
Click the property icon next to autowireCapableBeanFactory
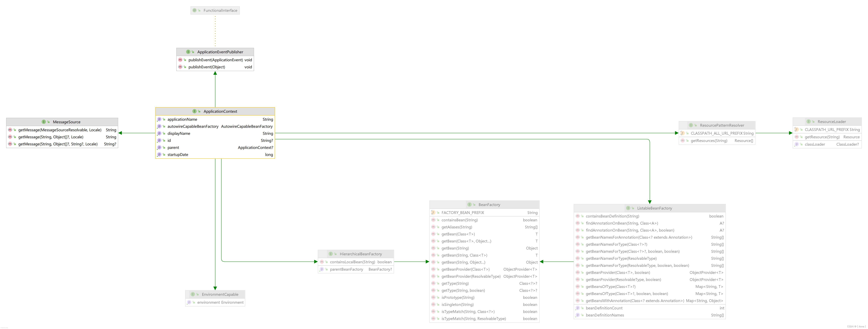tap(159, 126)
